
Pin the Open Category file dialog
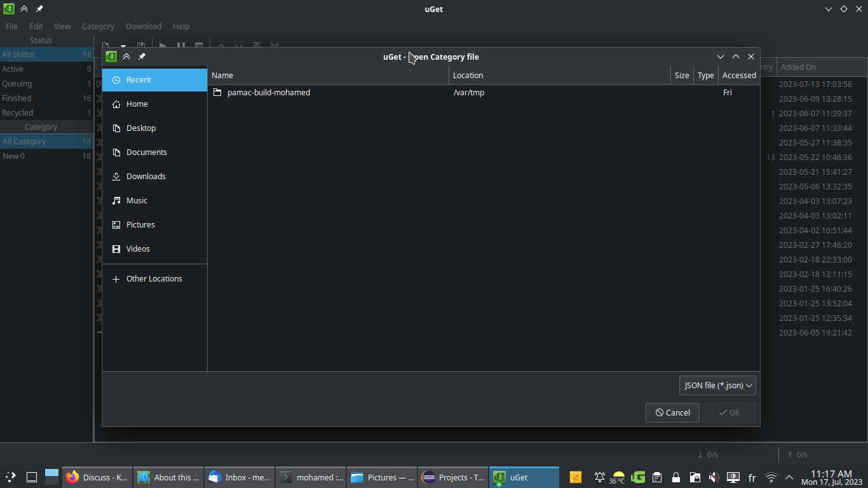tap(142, 57)
